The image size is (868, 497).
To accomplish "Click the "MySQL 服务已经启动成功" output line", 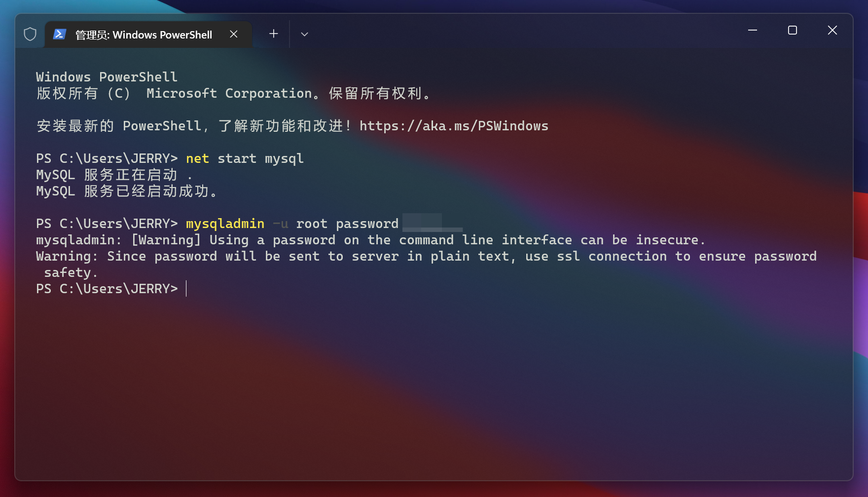I will (x=127, y=191).
